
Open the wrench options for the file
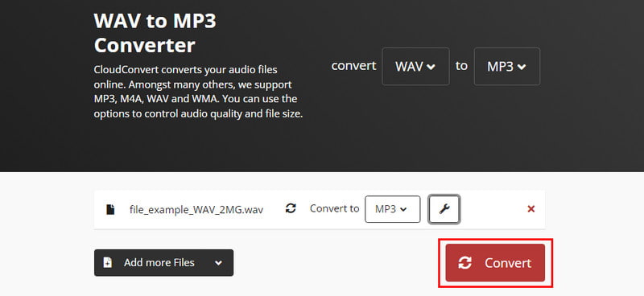(444, 209)
